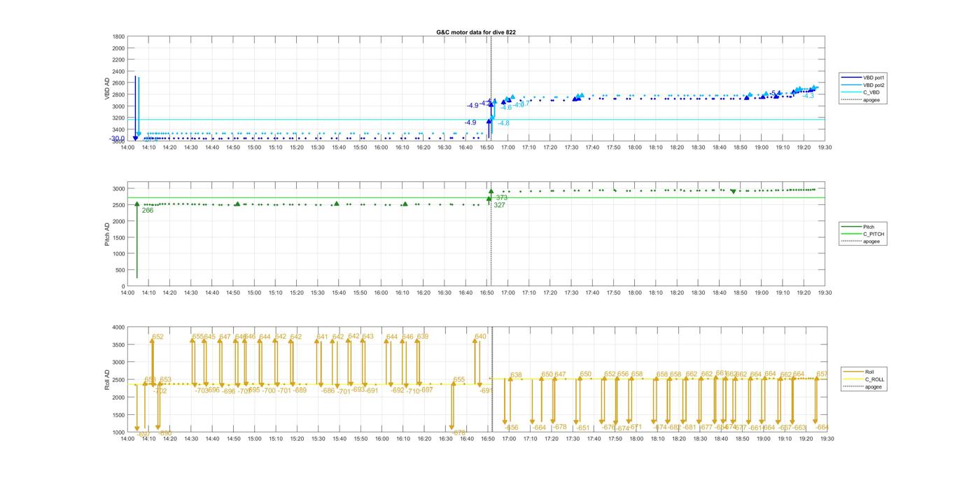Click '18:00' tick on Pitch plot time axis
980x485 pixels.
[x=635, y=294]
